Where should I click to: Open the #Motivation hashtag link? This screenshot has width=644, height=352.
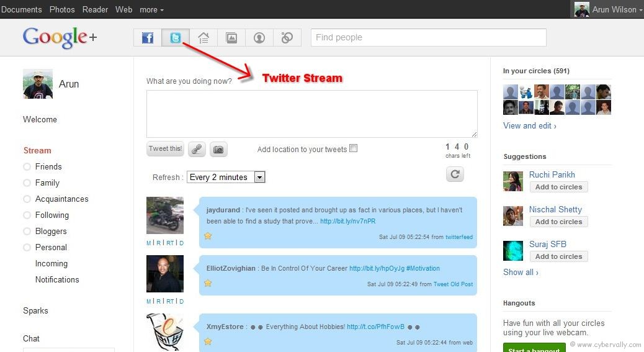point(423,268)
